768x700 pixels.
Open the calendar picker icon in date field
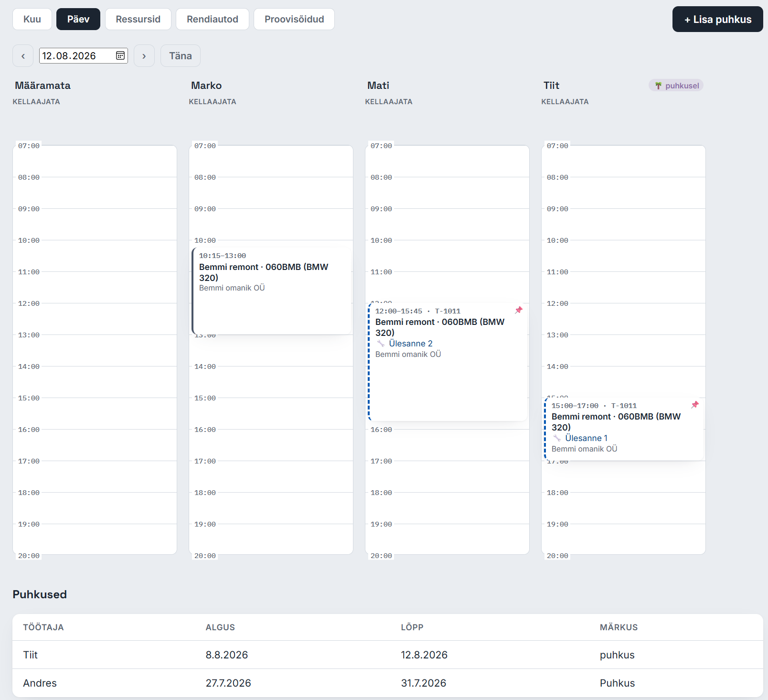point(120,56)
